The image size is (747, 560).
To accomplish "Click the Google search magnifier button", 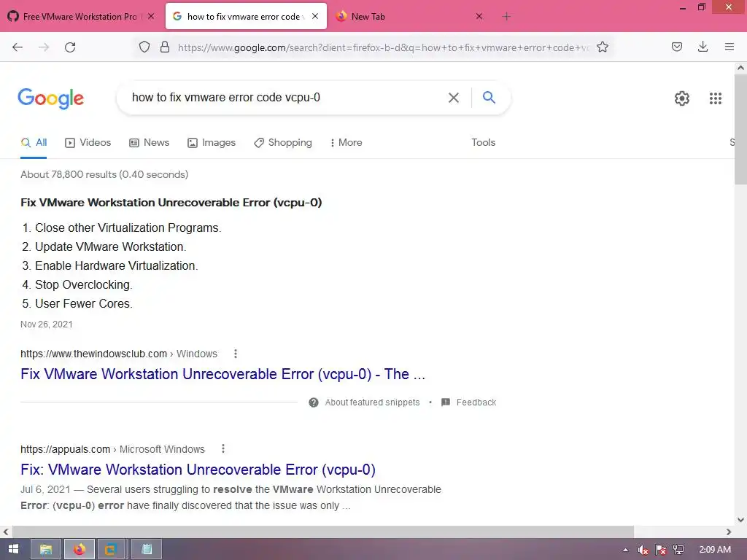I will (x=489, y=97).
